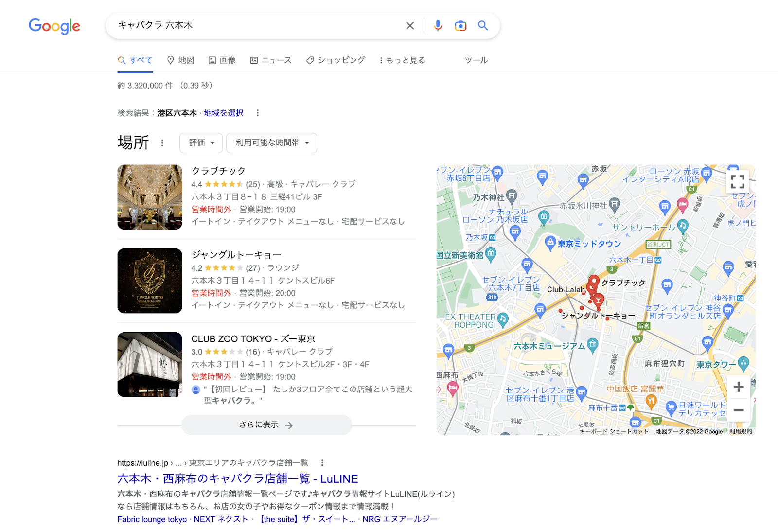Screen dimensions: 778x532
Task: Click the クラブチック red pin on map
Action: [593, 282]
